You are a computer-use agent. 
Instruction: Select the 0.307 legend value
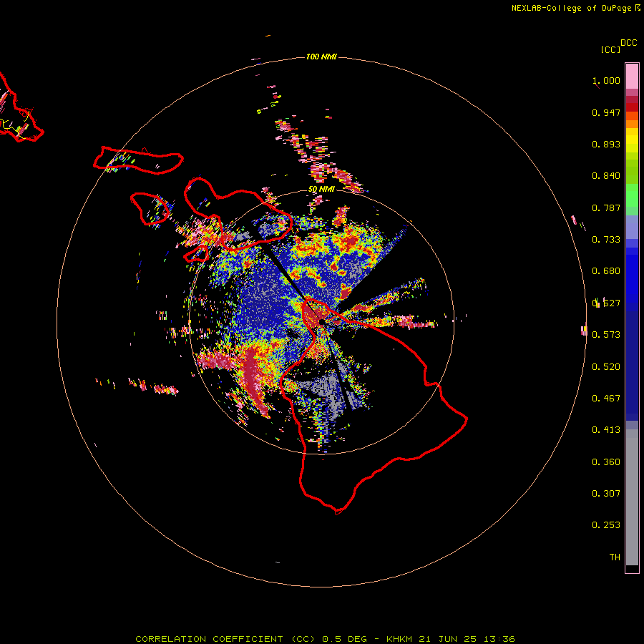click(606, 494)
